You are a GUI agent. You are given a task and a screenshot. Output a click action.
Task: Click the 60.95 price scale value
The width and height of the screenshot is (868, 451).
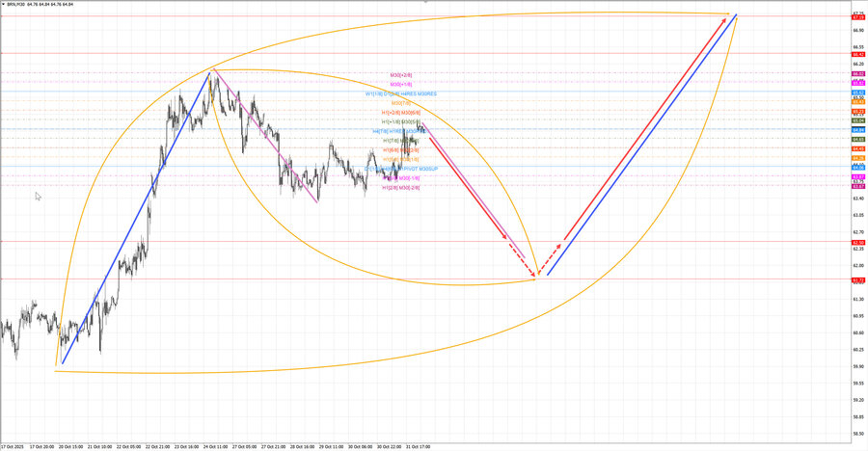858,315
